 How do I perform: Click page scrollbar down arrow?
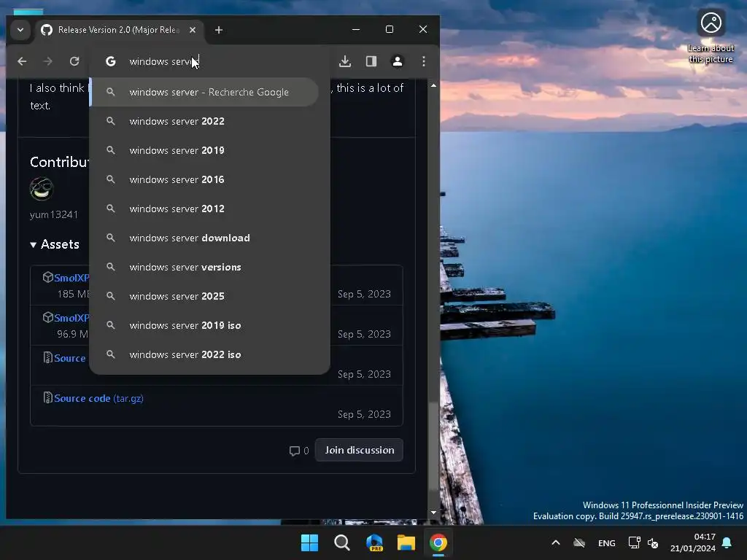pos(433,513)
